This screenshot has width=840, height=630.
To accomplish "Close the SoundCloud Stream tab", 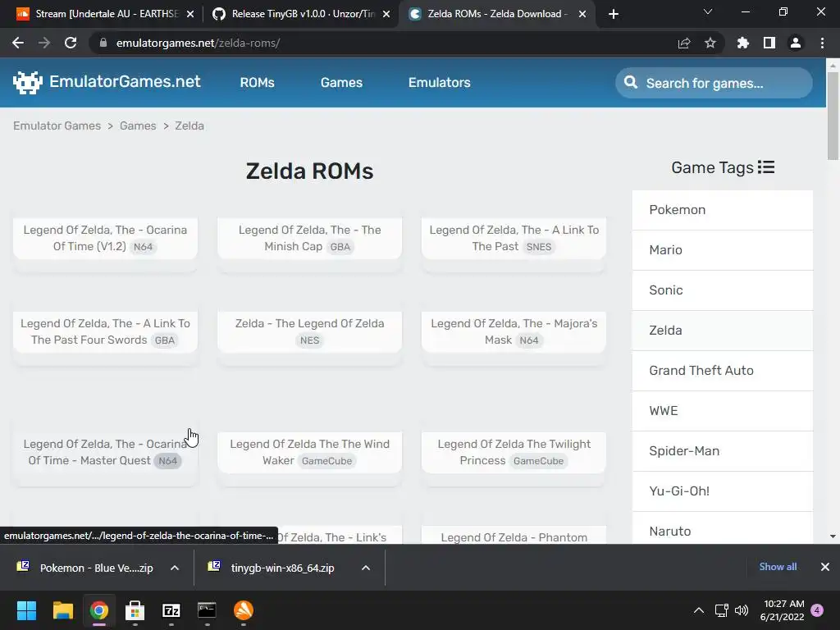I will (x=190, y=14).
